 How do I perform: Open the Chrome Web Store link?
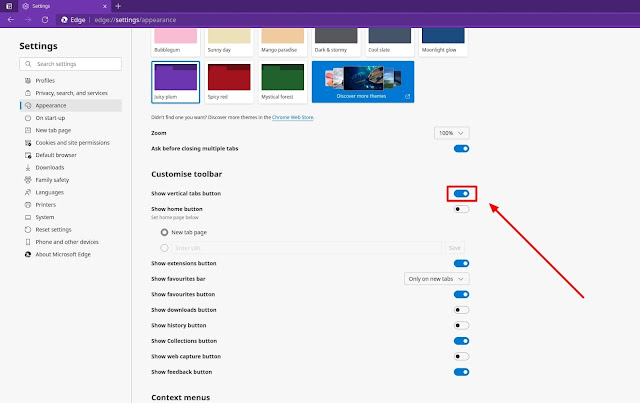(x=293, y=117)
